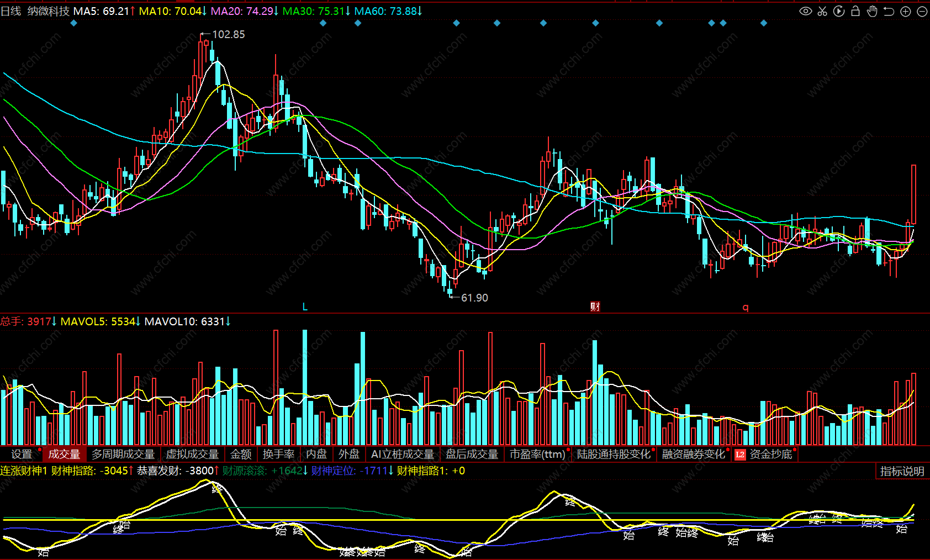Screen dimensions: 930x560
Task: Open the 内盘 tab
Action: coord(316,454)
